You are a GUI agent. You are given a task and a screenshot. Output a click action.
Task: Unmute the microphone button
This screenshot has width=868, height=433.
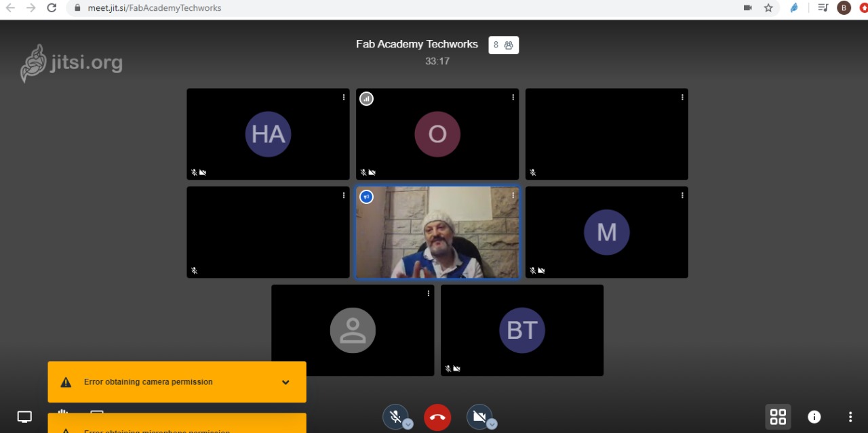click(x=395, y=417)
